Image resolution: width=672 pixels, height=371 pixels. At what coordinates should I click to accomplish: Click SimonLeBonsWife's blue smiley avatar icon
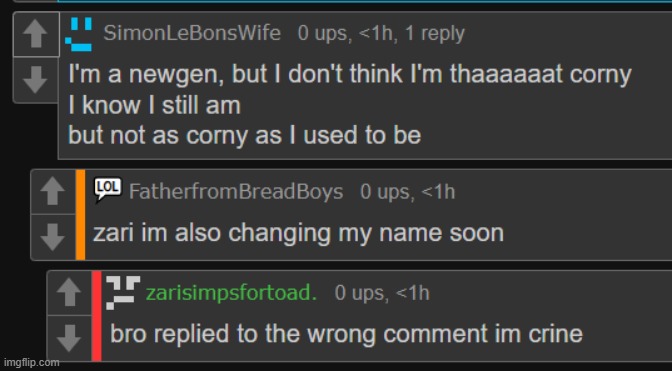(x=79, y=34)
